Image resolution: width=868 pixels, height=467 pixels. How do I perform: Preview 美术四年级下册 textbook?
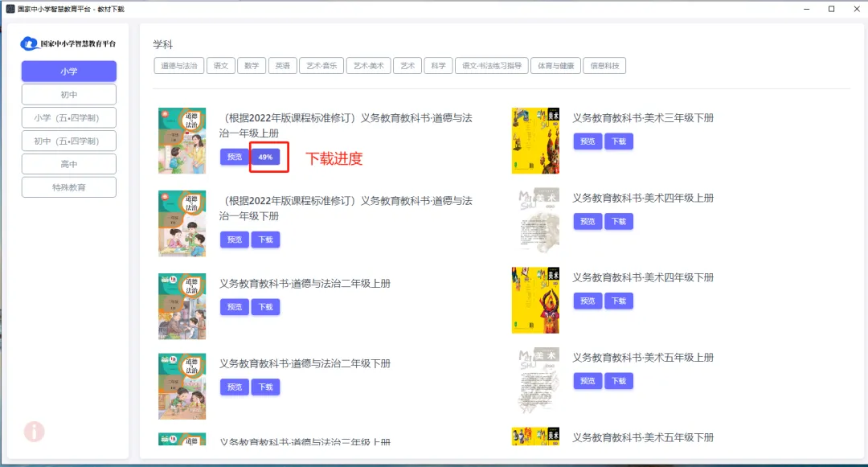pos(588,301)
